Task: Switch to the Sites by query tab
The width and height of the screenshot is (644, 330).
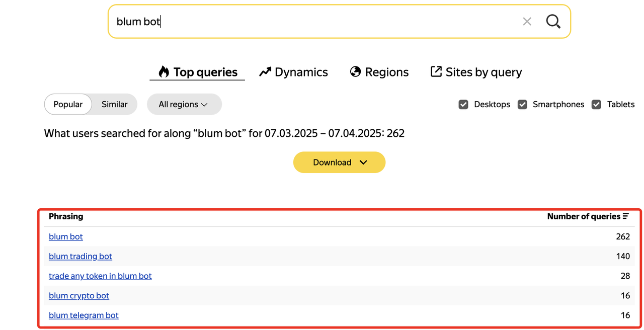Action: point(476,72)
